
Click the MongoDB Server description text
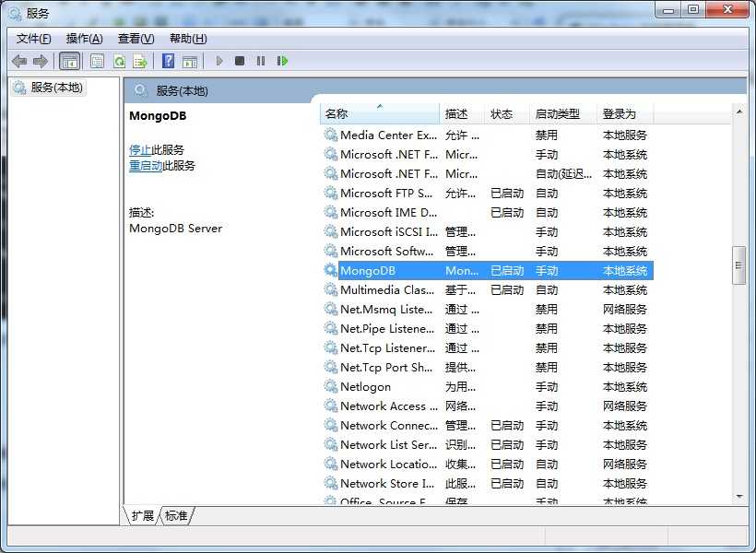point(175,228)
